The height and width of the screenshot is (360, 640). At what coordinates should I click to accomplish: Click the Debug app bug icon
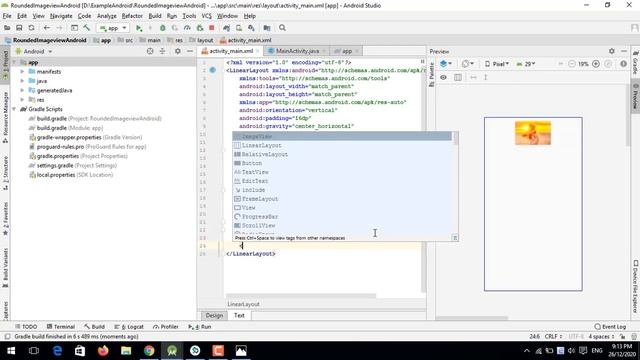(x=162, y=28)
